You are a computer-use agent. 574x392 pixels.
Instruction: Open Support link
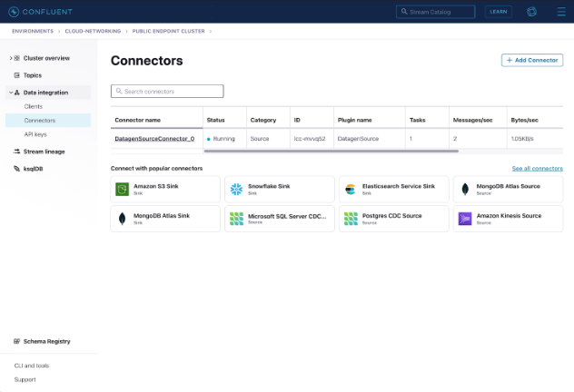[x=25, y=379]
